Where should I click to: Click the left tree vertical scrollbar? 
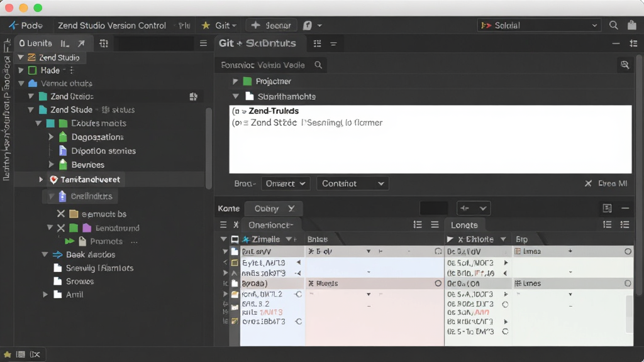pyautogui.click(x=209, y=148)
